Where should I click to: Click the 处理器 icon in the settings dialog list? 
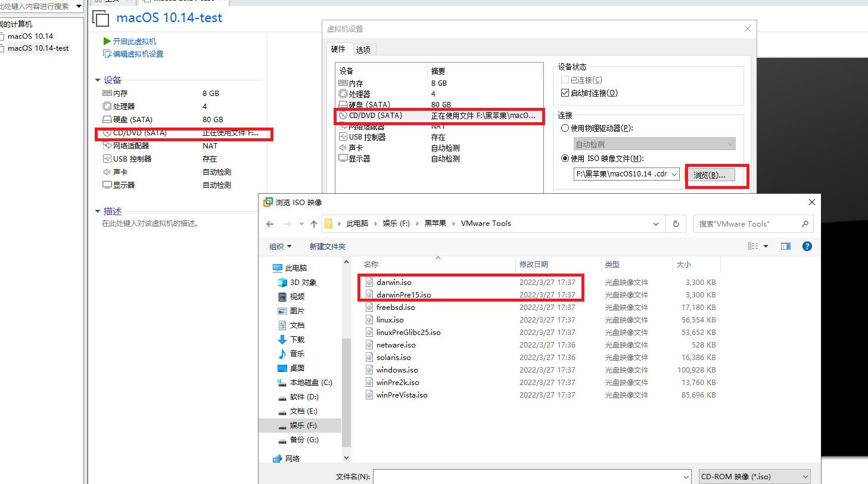343,94
